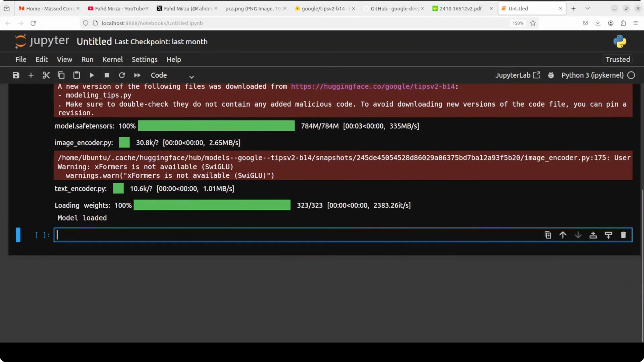
Task: Open the cell type dropdown showing Code
Action: click(x=172, y=75)
